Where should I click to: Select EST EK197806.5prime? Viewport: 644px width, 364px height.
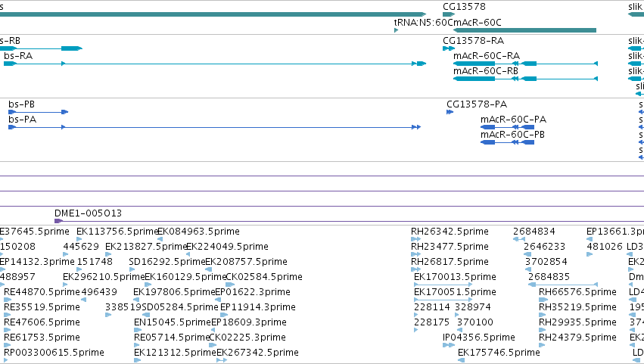click(174, 292)
